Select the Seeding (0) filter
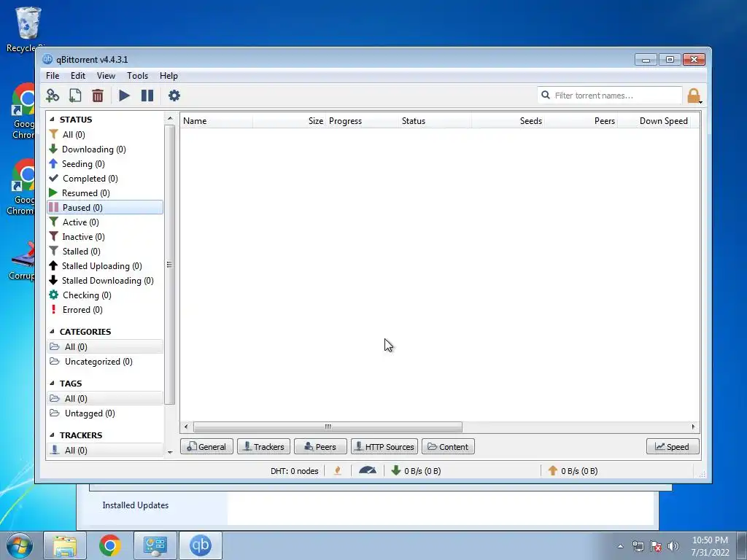 105,164
